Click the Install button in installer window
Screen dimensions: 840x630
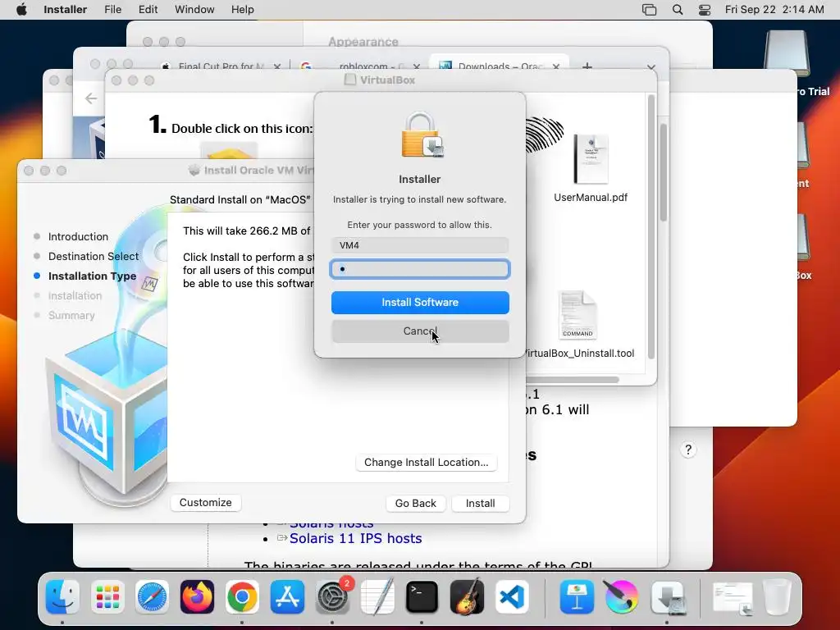481,504
